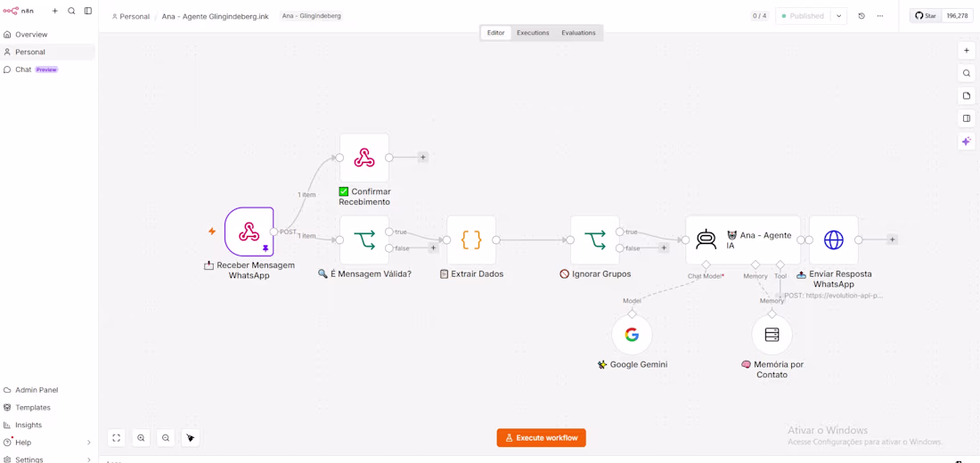The height and width of the screenshot is (463, 980).
Task: Add node with canvas plus button
Action: (967, 51)
